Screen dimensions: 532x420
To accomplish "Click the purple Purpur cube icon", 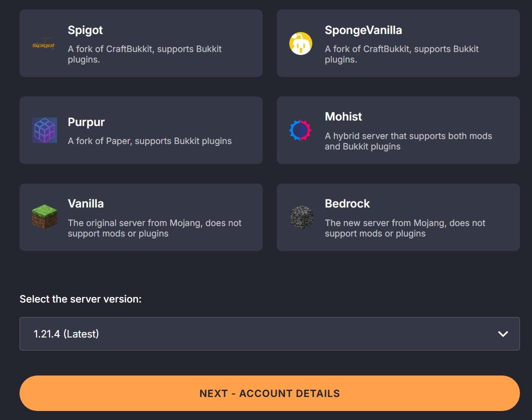I will click(43, 130).
